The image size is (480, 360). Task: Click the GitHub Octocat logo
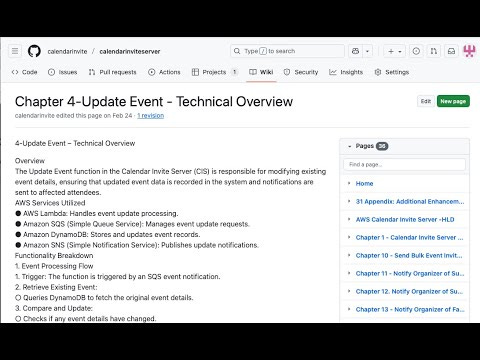[34, 51]
